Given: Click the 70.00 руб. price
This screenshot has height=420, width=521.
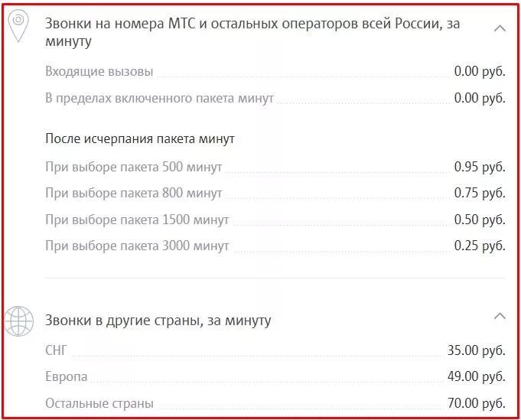Looking at the screenshot, I should pos(476,402).
